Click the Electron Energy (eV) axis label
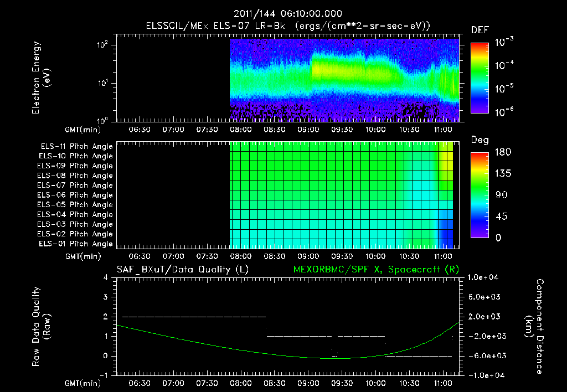 (x=41, y=78)
